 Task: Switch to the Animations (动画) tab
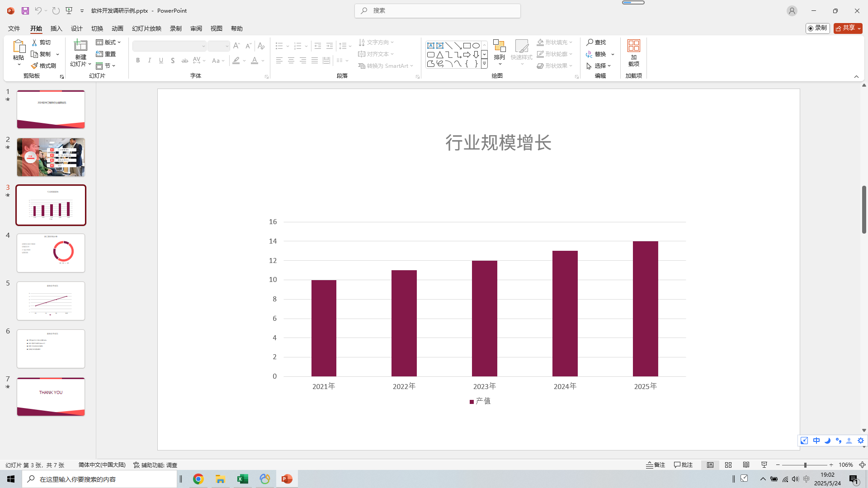(x=117, y=28)
